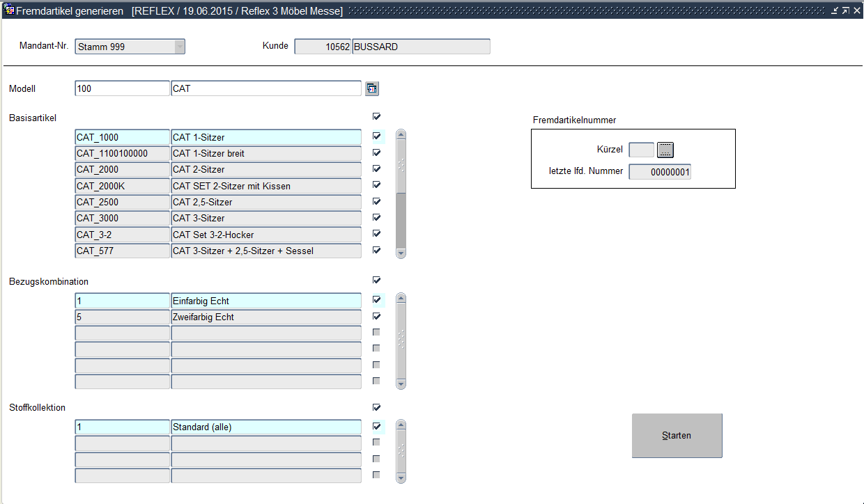The image size is (864, 504).
Task: Uncheck the Zweifarbig Echt checkbox
Action: coord(377,316)
